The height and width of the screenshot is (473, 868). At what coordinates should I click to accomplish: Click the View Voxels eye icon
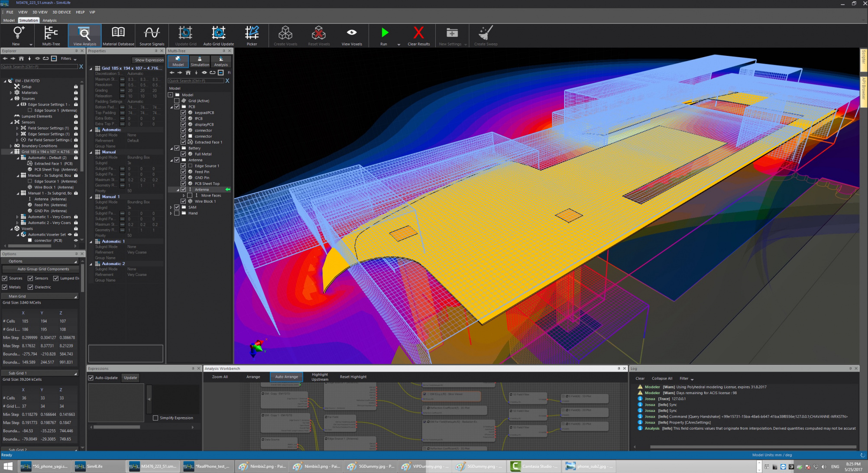[x=352, y=33]
